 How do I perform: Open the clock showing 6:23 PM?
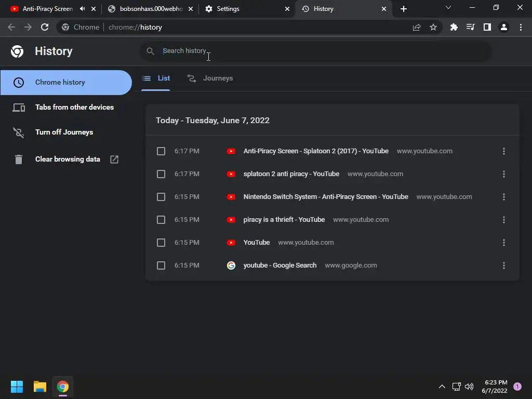pyautogui.click(x=495, y=387)
